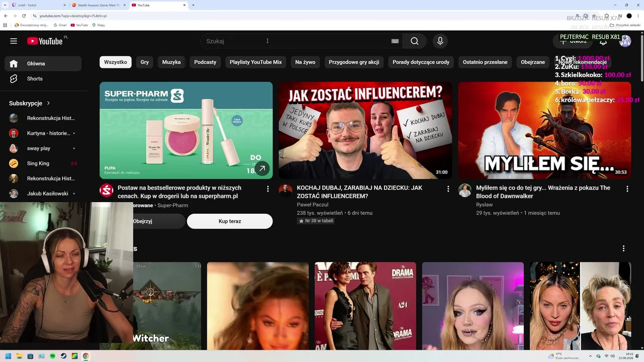Open the Chrome apps grid shortcut

pos(5,25)
